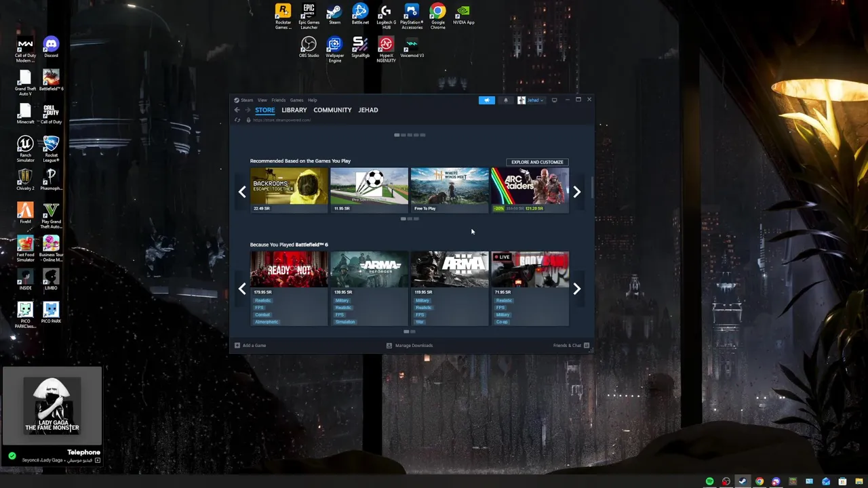This screenshot has height=488, width=868.
Task: Show next Battlefield 6 related games
Action: pos(576,289)
